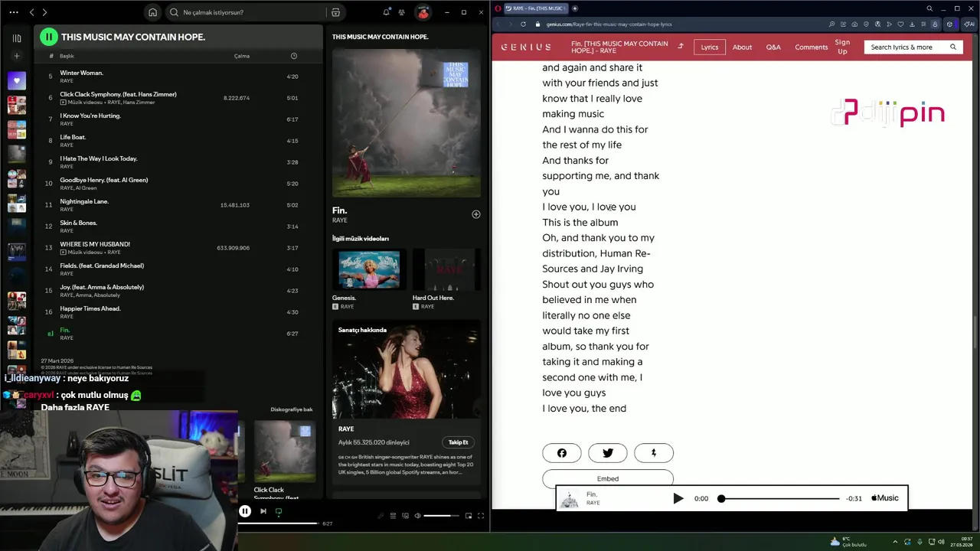Go back with Spotify left arrow
980x551 pixels.
(x=31, y=12)
